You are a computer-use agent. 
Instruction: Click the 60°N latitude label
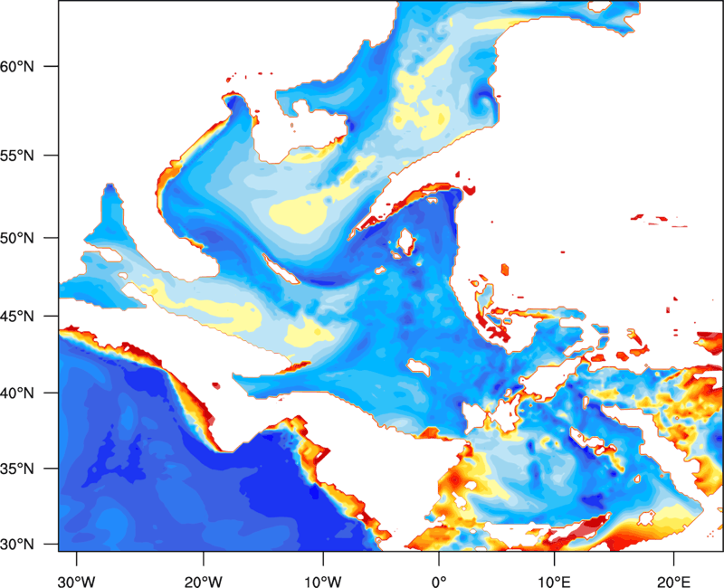pos(17,66)
